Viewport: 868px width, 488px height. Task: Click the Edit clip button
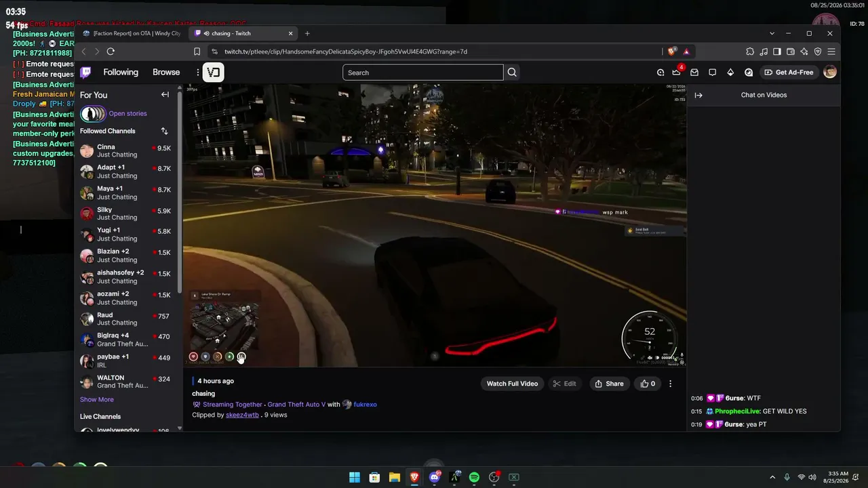[x=564, y=384]
